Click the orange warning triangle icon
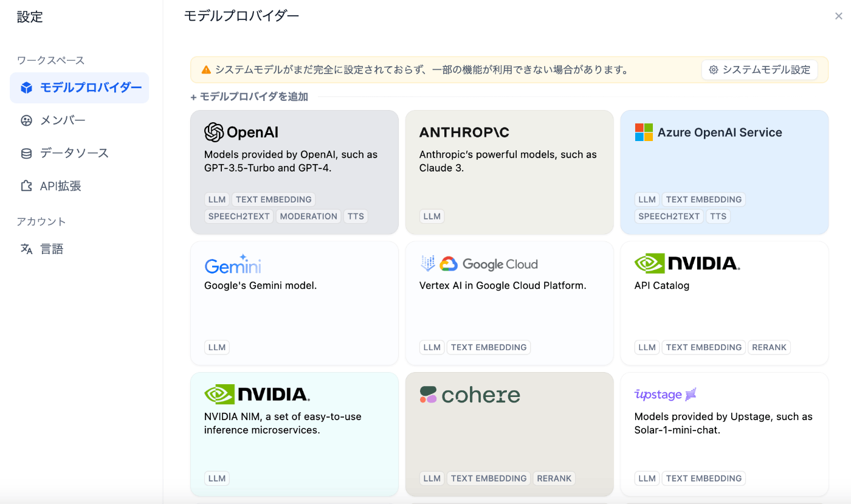The width and height of the screenshot is (851, 504). click(206, 70)
